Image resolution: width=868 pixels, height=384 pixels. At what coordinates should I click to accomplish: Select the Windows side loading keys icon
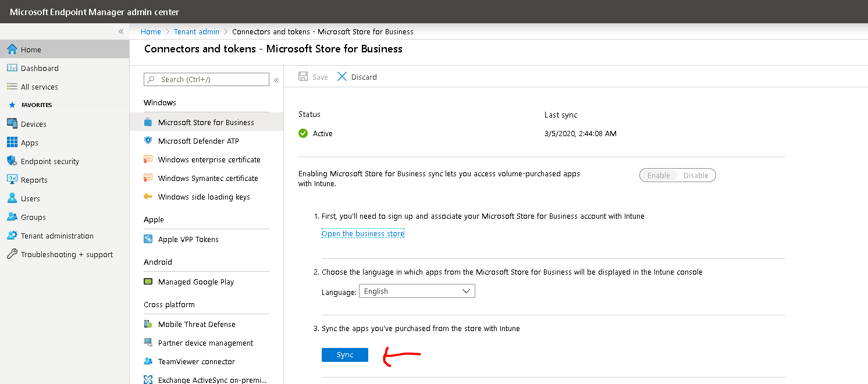pyautogui.click(x=148, y=197)
